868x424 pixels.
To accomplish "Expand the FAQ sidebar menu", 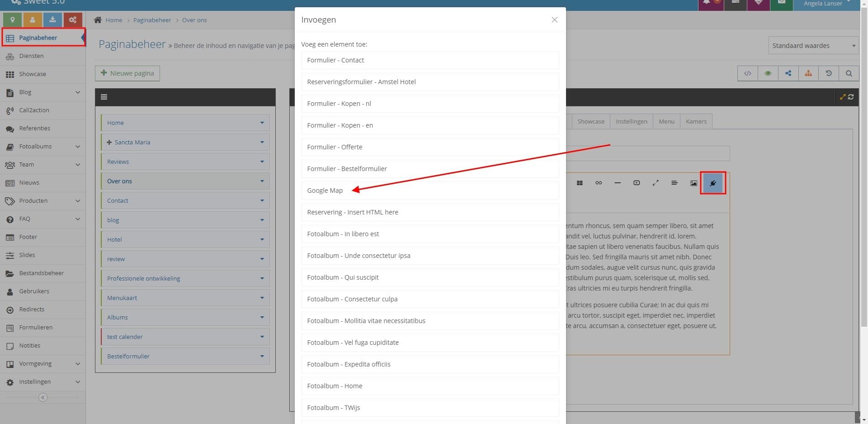I will point(43,219).
